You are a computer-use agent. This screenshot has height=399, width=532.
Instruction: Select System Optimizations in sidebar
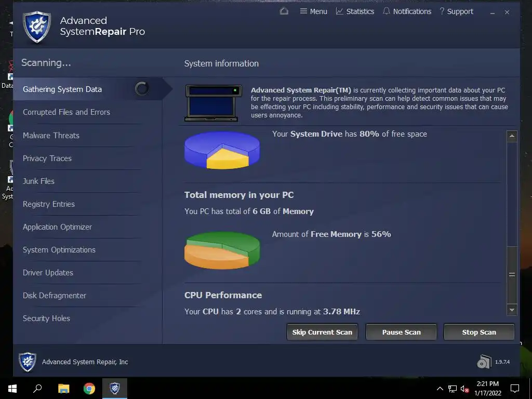59,250
